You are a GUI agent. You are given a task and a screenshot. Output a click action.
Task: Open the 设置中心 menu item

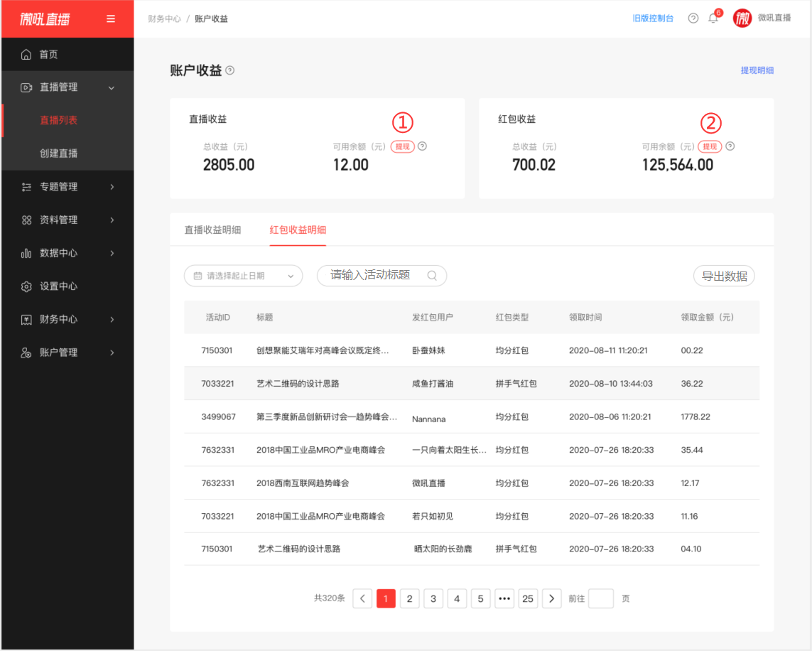(67, 286)
